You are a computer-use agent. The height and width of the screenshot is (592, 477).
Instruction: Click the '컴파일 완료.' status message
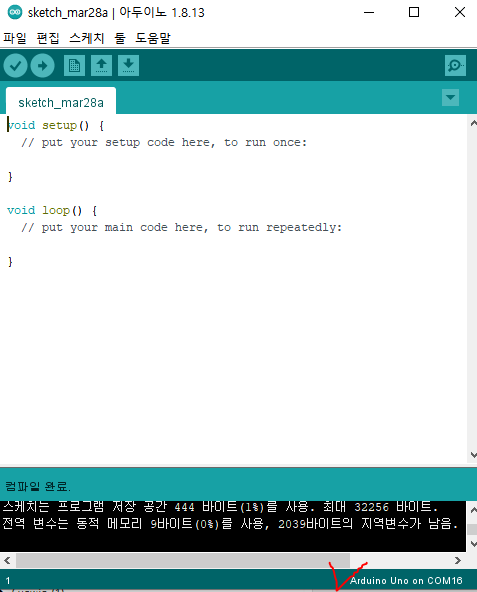38,486
